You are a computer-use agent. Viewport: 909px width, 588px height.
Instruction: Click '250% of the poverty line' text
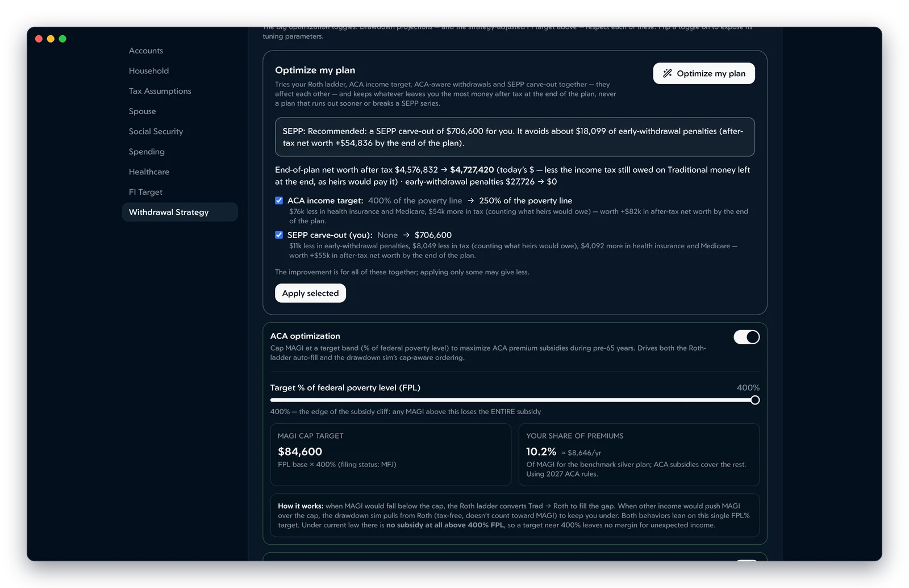tap(526, 201)
